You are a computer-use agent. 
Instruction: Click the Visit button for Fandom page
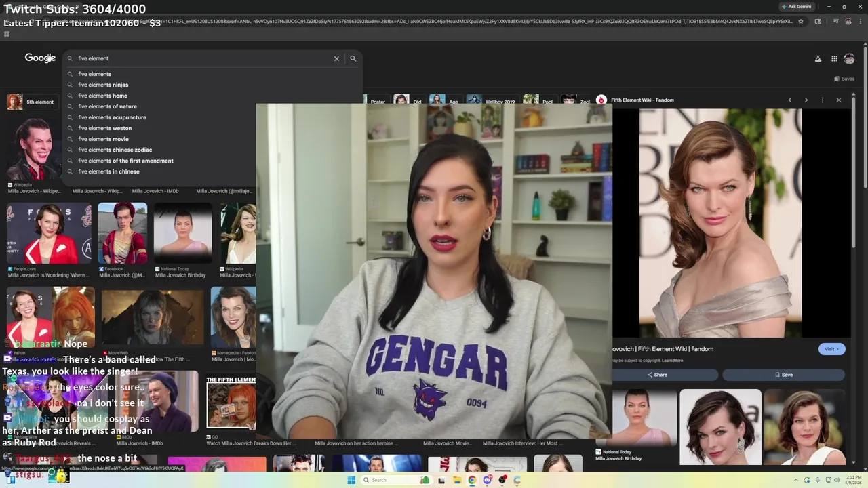coord(831,349)
